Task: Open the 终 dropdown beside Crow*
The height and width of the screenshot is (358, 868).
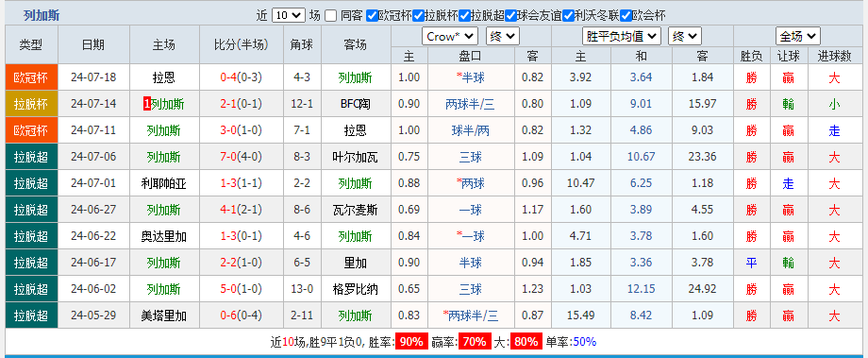Action: [503, 37]
